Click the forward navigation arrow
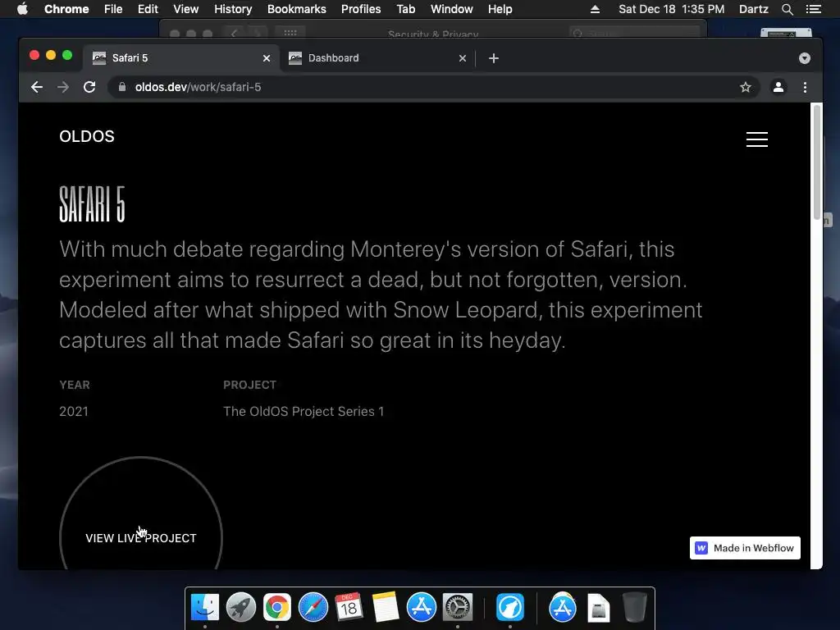Image resolution: width=840 pixels, height=630 pixels. [63, 87]
